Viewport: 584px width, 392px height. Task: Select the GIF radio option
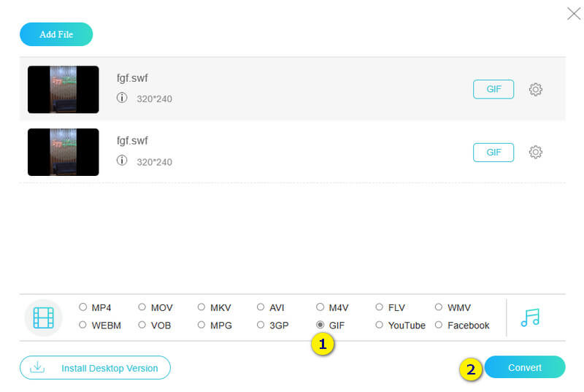[x=320, y=325]
